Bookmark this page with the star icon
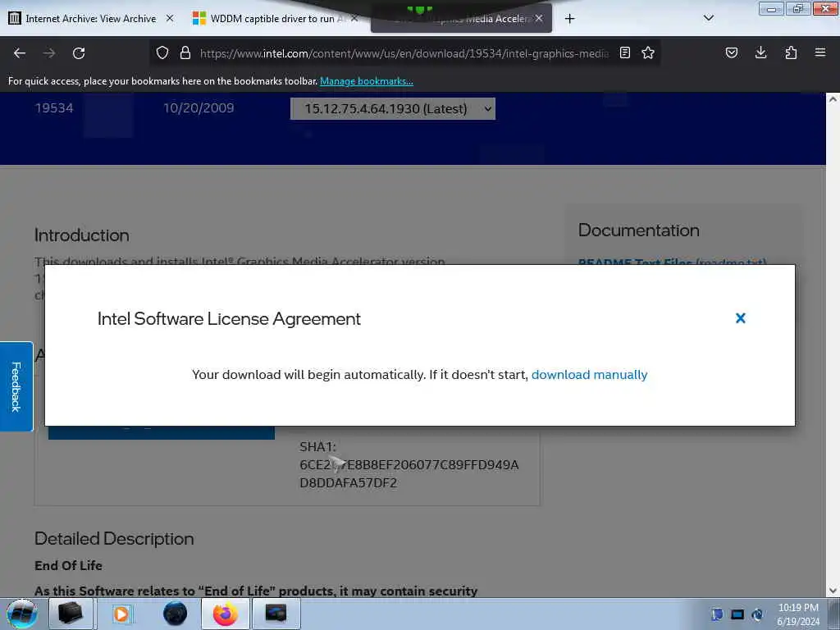 click(648, 52)
